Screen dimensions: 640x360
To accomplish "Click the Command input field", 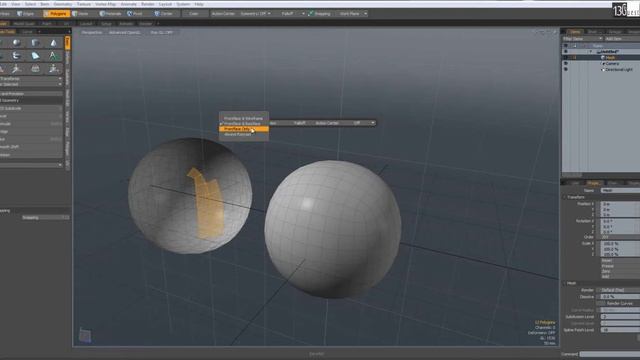I will (610, 354).
